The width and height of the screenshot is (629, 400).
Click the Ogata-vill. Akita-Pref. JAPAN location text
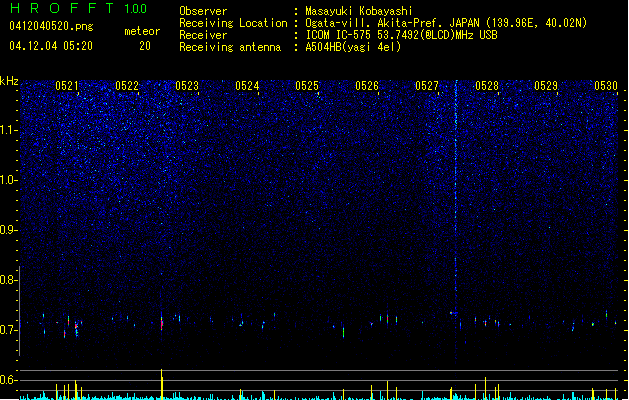click(446, 23)
